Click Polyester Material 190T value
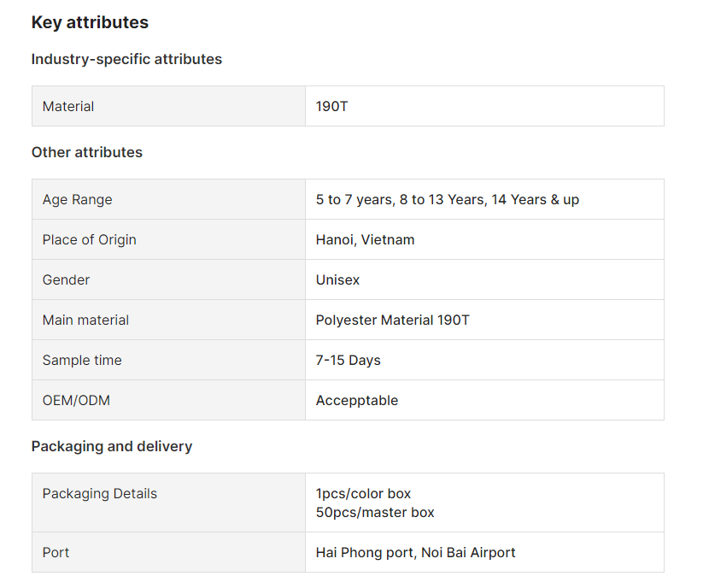 [392, 320]
